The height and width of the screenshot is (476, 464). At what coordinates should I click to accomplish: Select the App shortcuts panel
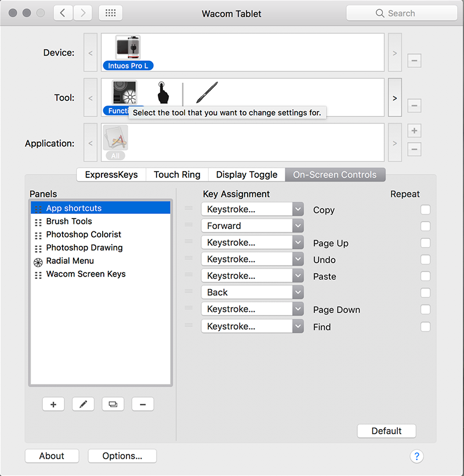click(x=100, y=208)
